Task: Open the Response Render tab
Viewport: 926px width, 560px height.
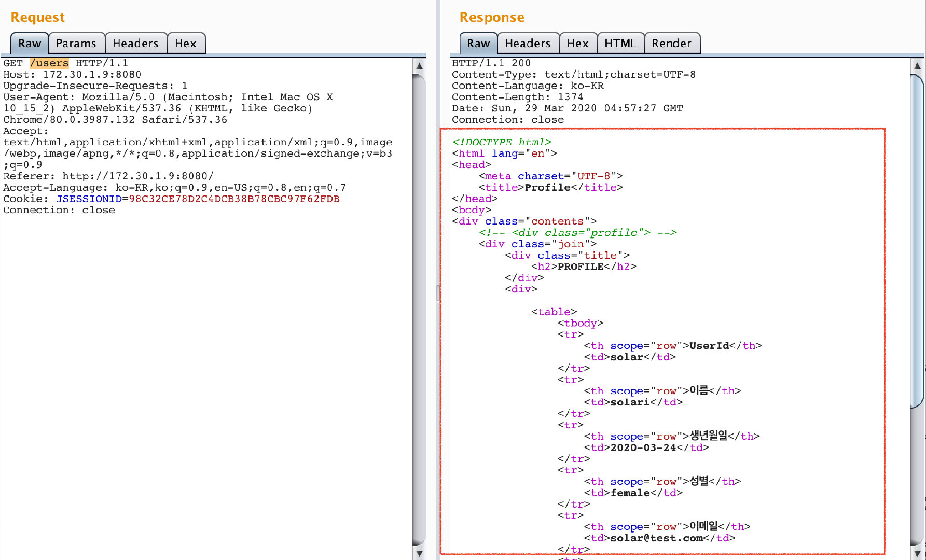Action: pyautogui.click(x=672, y=43)
